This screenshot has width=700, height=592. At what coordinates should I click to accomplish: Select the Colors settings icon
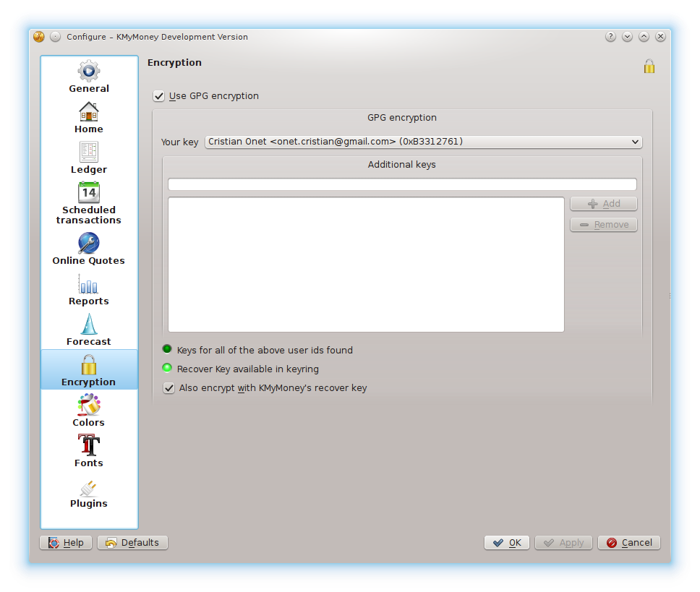89,411
